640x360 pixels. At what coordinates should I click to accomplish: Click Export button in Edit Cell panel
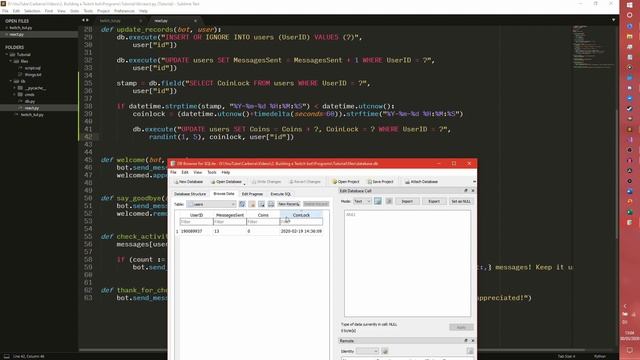[434, 201]
